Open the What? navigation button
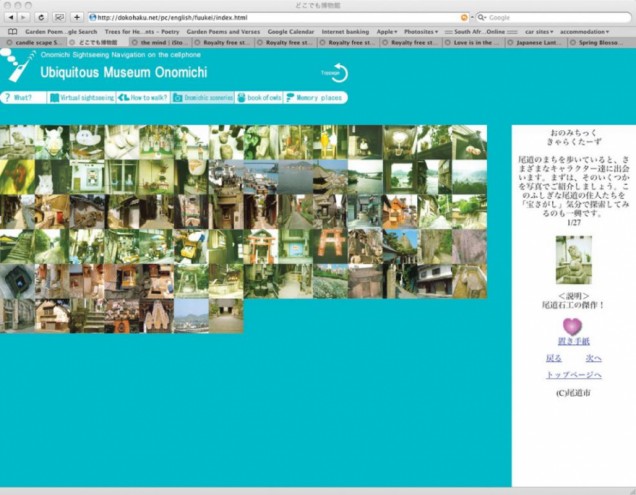 click(x=23, y=98)
